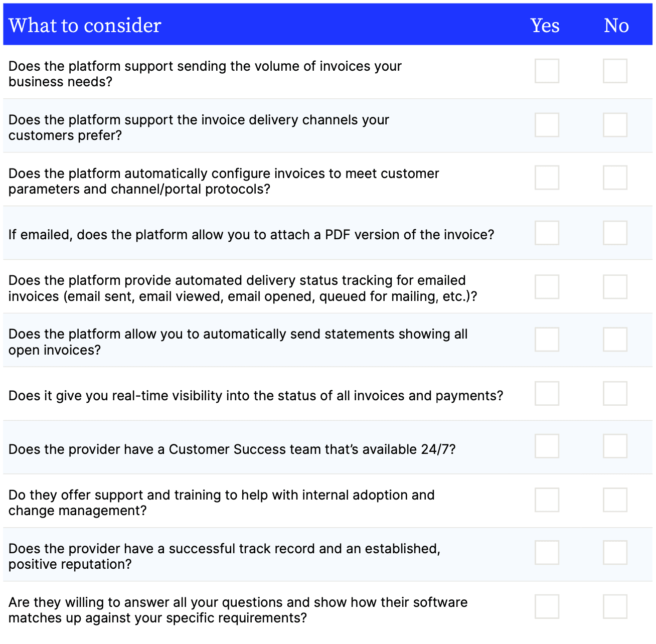Tick Yes for invoice delivery channels question
The width and height of the screenshot is (656, 644).
coord(547,124)
